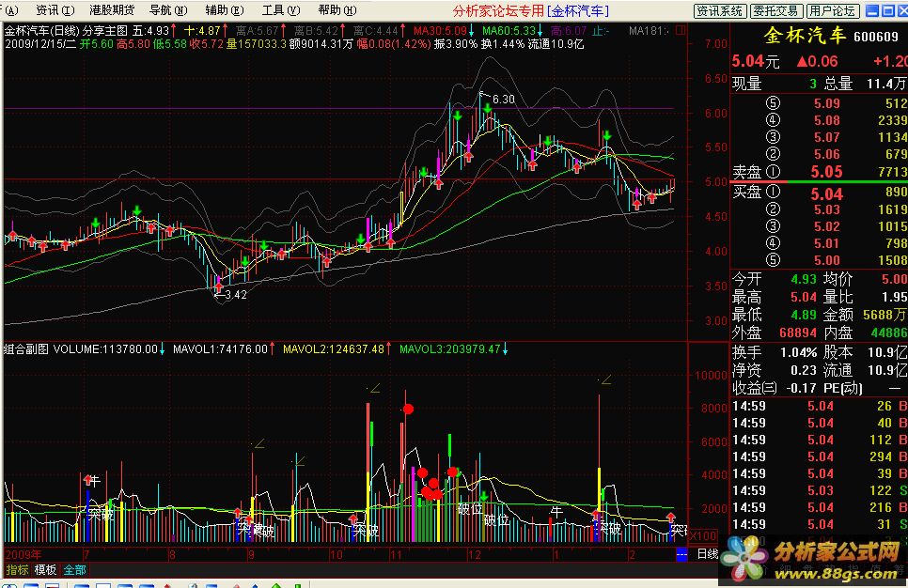Switch to the 全部 tab

coord(74,570)
